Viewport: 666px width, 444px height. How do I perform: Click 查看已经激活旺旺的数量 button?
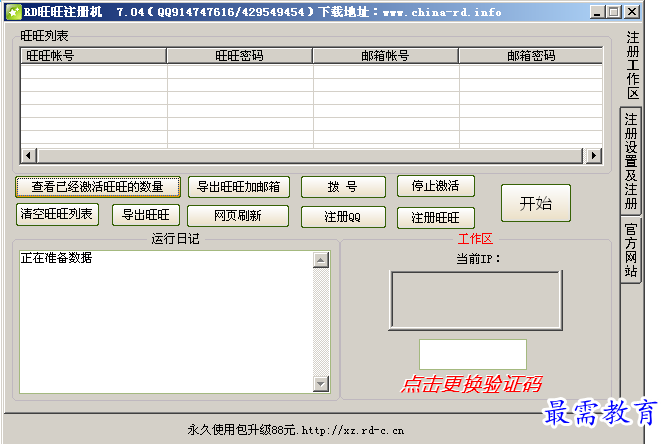tap(98, 187)
